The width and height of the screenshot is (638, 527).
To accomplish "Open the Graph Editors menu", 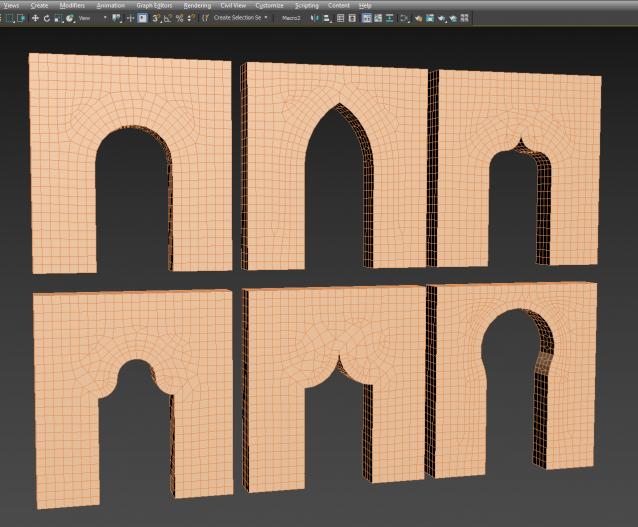I will click(x=154, y=5).
